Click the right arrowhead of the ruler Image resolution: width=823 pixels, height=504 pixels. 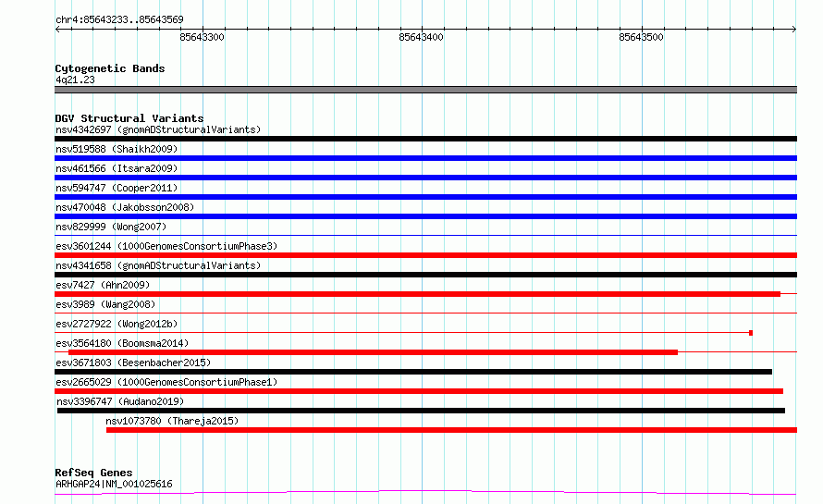point(794,30)
